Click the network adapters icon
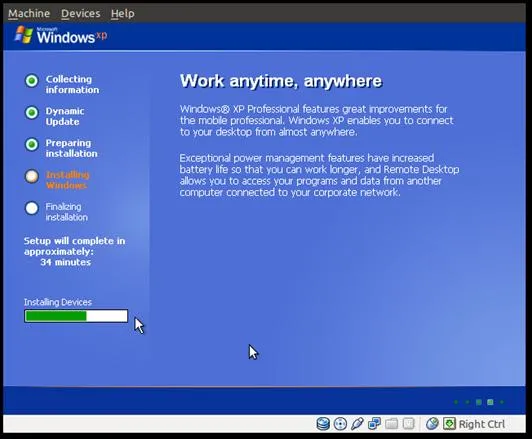The image size is (532, 439). click(374, 424)
